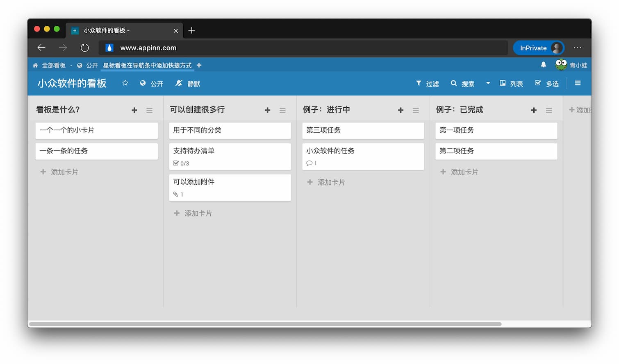Click 添加卡片 under 看板是什么? list
This screenshot has width=619, height=364.
point(59,172)
